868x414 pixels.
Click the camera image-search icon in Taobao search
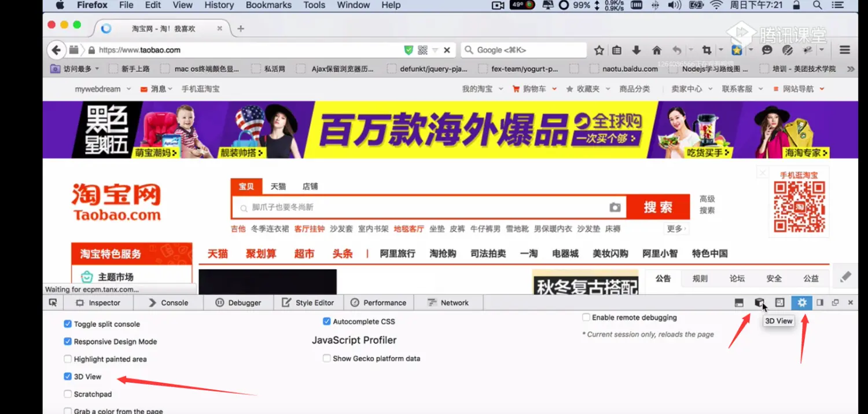[615, 207]
